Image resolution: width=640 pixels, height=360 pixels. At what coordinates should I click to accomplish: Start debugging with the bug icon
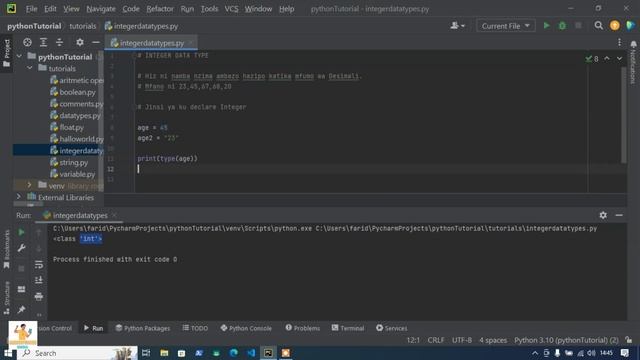(x=562, y=26)
